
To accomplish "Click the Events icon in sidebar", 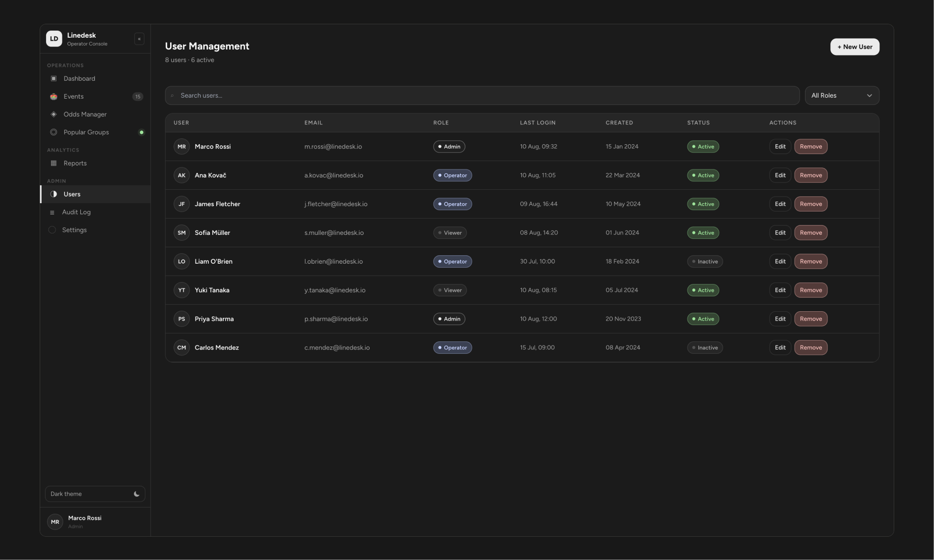I will tap(54, 97).
